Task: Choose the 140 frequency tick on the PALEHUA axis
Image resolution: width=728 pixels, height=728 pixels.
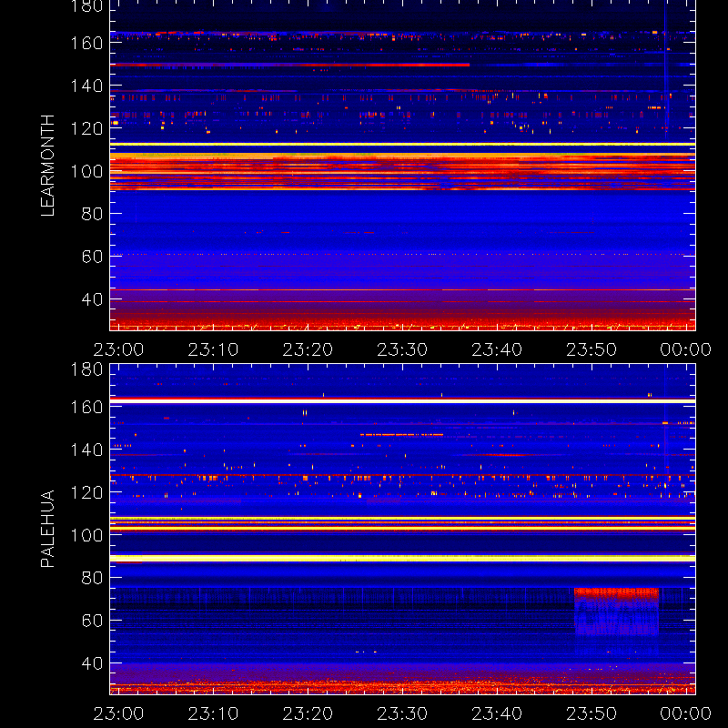Action: click(86, 450)
